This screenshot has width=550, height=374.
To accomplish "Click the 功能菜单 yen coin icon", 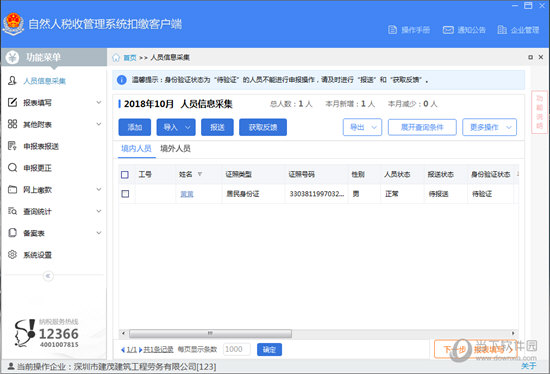I will coord(12,57).
